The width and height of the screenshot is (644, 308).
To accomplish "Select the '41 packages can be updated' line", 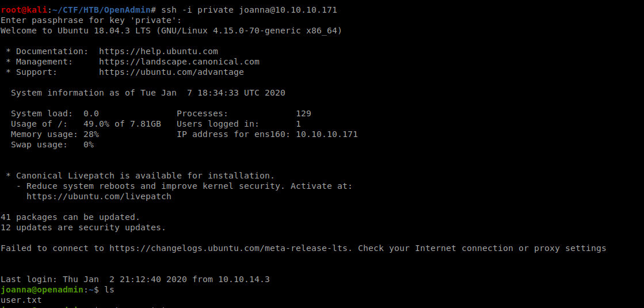I will pyautogui.click(x=70, y=217).
